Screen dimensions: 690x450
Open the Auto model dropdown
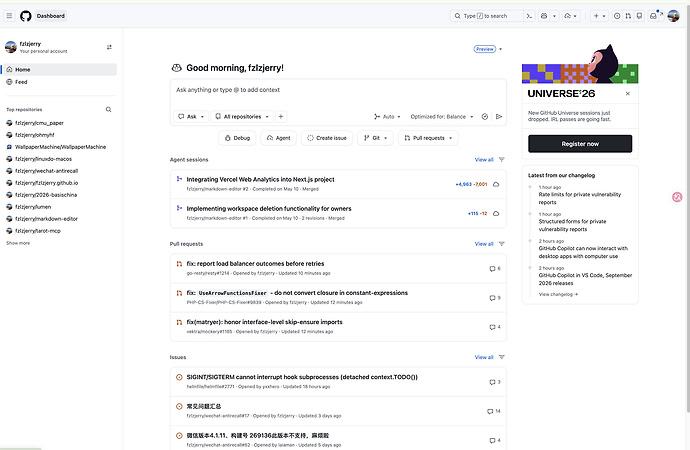coord(387,117)
